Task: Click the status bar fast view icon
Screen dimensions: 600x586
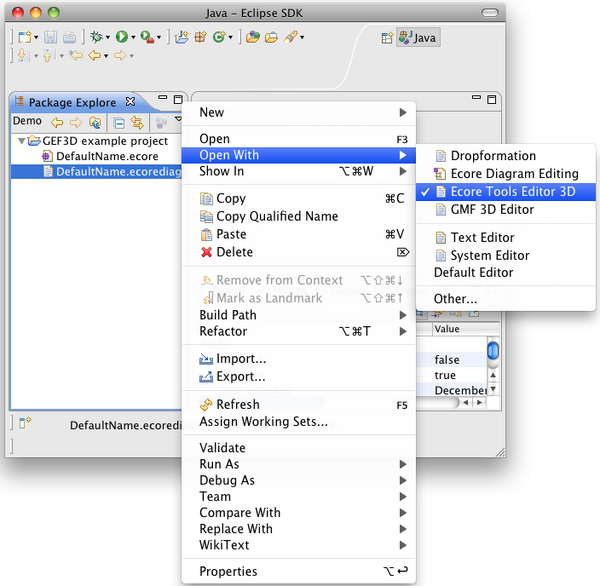Action: point(25,423)
